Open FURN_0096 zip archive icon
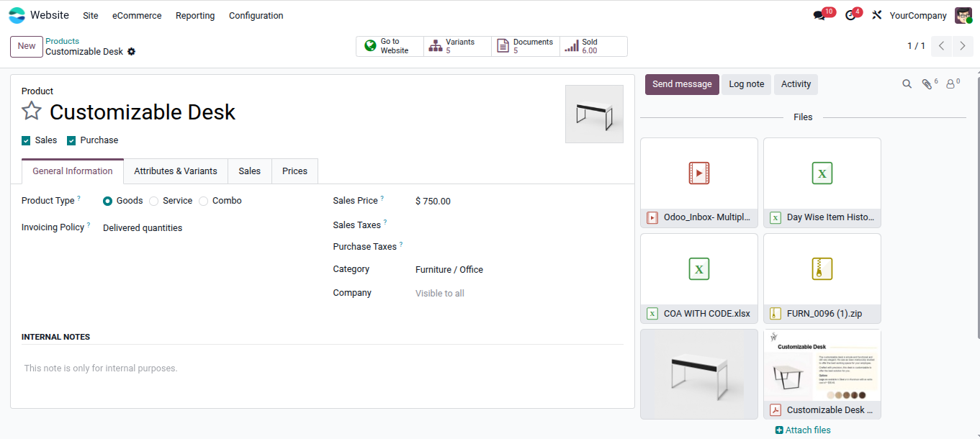Screen dimensions: 980x439 tap(822, 269)
